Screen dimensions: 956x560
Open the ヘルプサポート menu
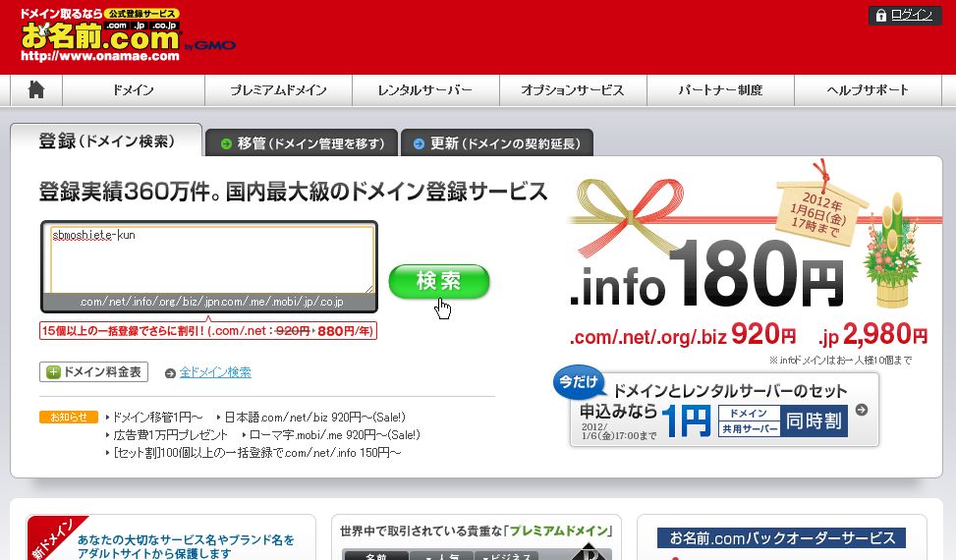click(868, 90)
